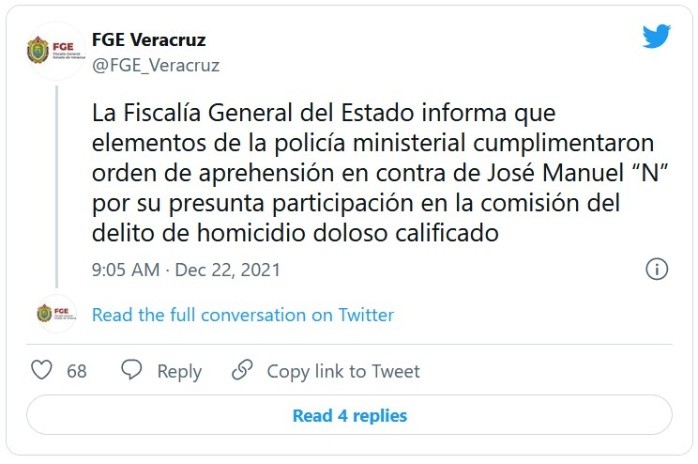Viewport: 698px width, 464px height.
Task: Select Copy link to Tweet text
Action: pyautogui.click(x=343, y=371)
